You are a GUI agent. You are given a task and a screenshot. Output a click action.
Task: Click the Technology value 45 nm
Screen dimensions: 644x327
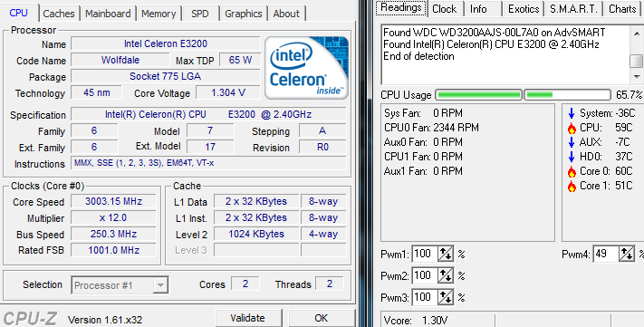coord(97,92)
